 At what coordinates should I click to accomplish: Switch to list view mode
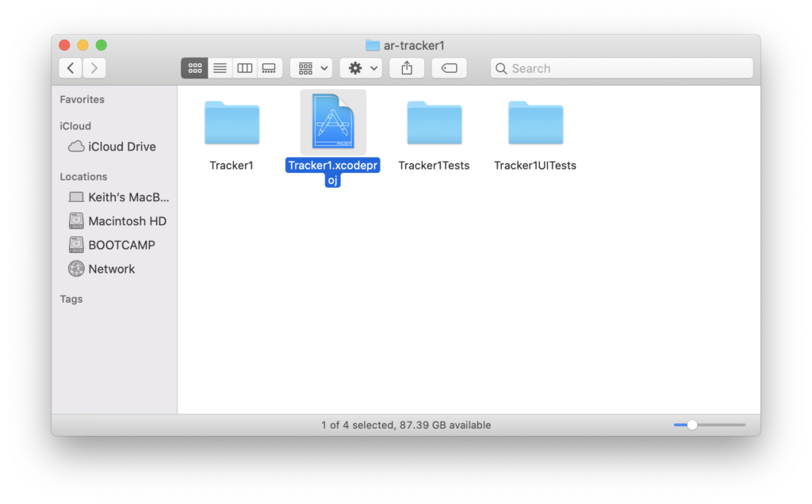pos(220,68)
